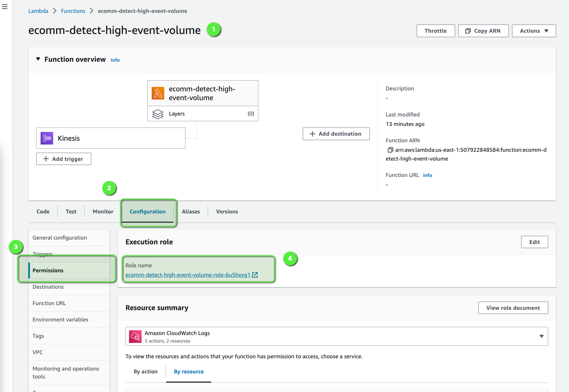
Task: Click the Layers row in function overview
Action: point(203,114)
